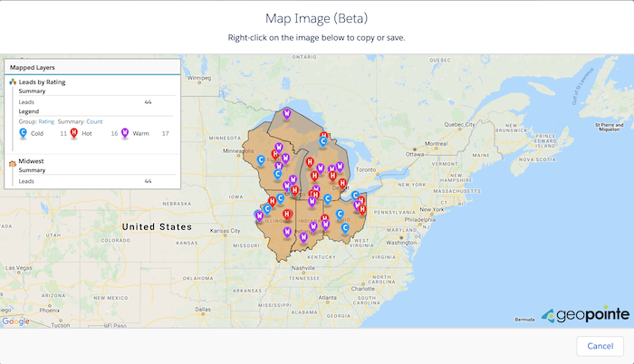Select Warm pin on Illinois western border

coord(259,216)
